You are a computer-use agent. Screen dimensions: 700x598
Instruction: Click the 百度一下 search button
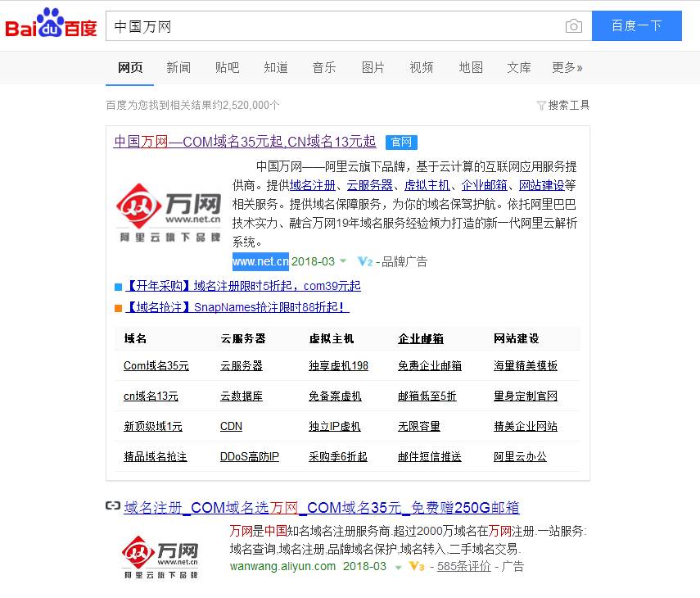click(x=637, y=26)
